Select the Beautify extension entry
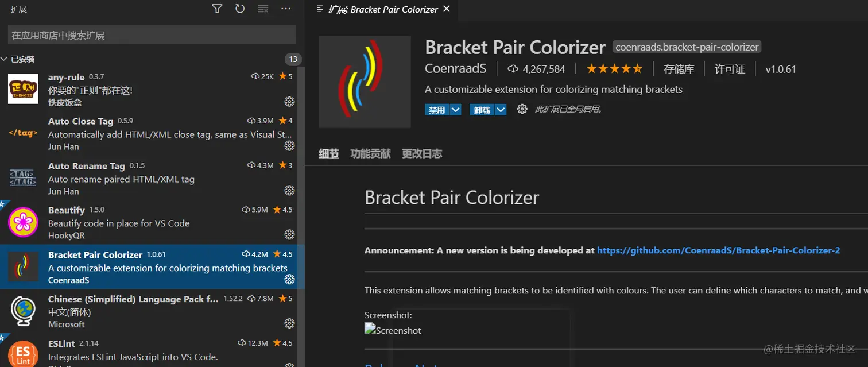The image size is (868, 367). click(152, 222)
